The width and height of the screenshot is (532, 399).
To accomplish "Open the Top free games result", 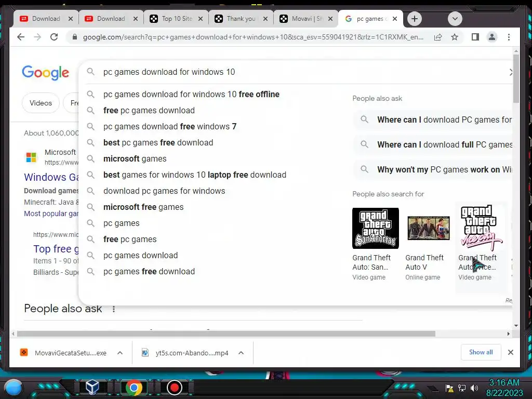I will pos(56,249).
